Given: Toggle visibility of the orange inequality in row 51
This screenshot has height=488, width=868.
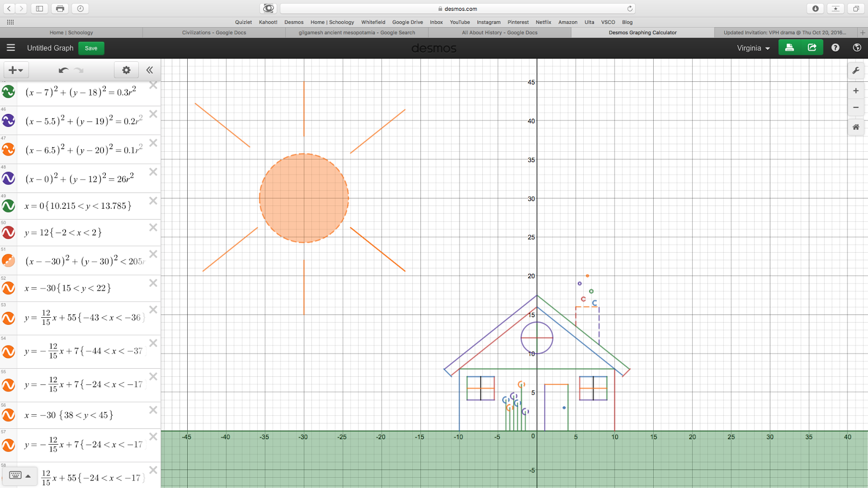Looking at the screenshot, I should 8,260.
